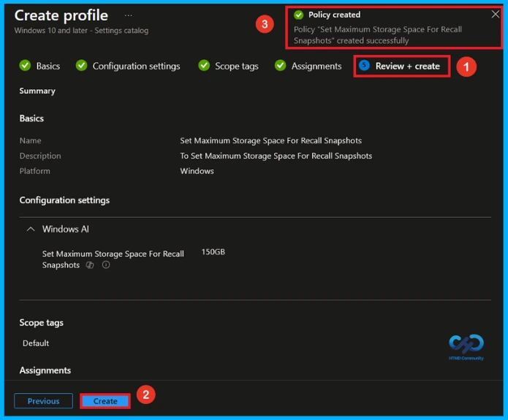Dismiss the Policy created notification
The image size is (508, 420).
(495, 15)
